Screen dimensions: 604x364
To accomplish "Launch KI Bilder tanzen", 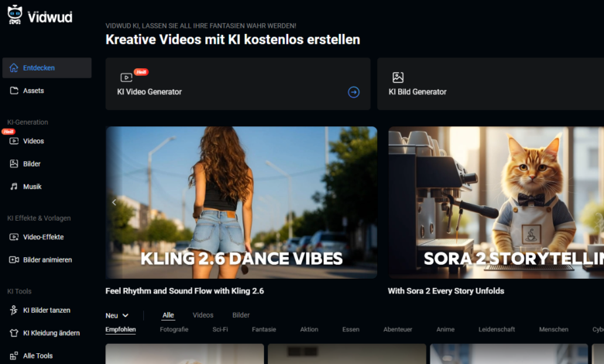I will click(46, 310).
